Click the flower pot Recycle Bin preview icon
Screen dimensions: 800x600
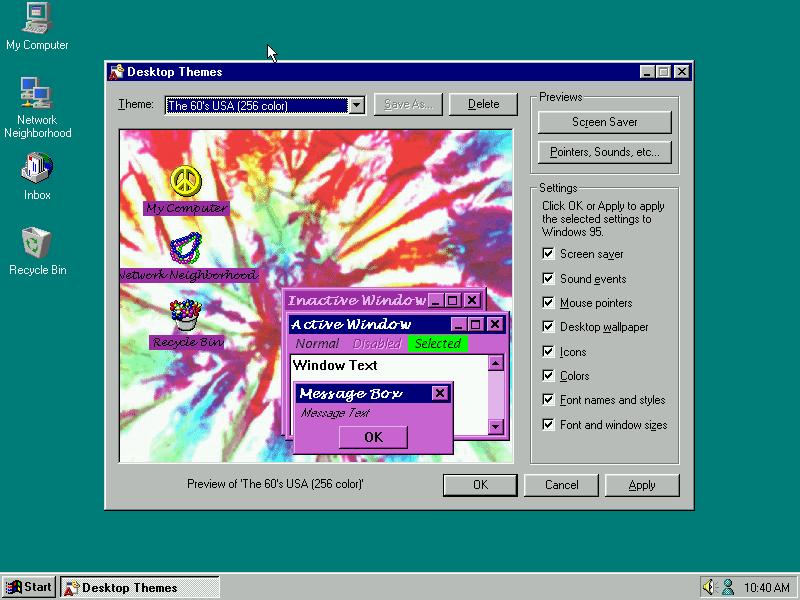(186, 315)
